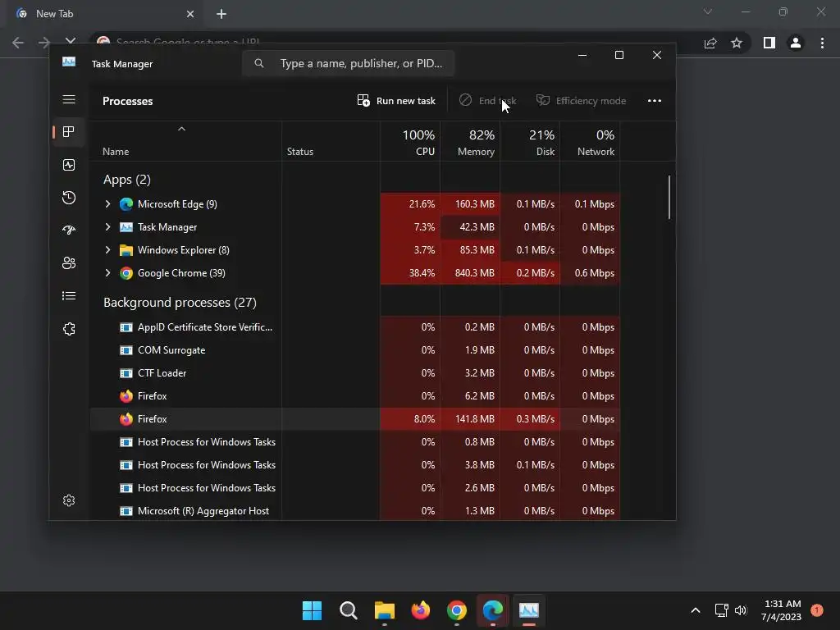Open the Task Manager hamburger navigation menu

tap(69, 99)
